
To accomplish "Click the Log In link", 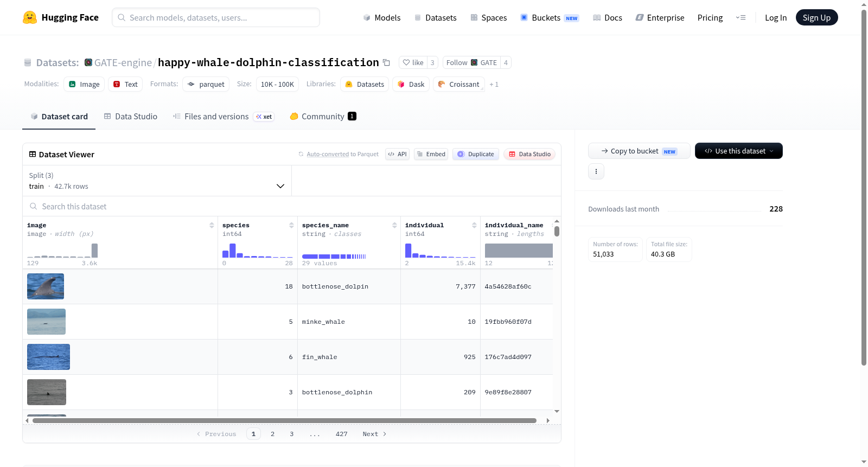I will 776,17.
